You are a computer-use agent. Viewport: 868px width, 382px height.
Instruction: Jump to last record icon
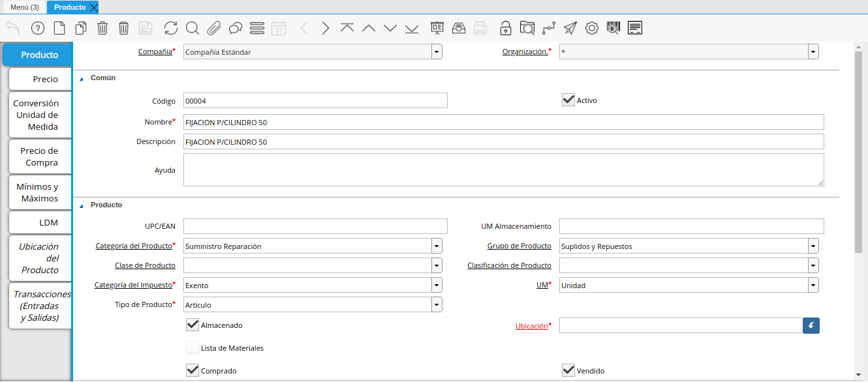[412, 28]
